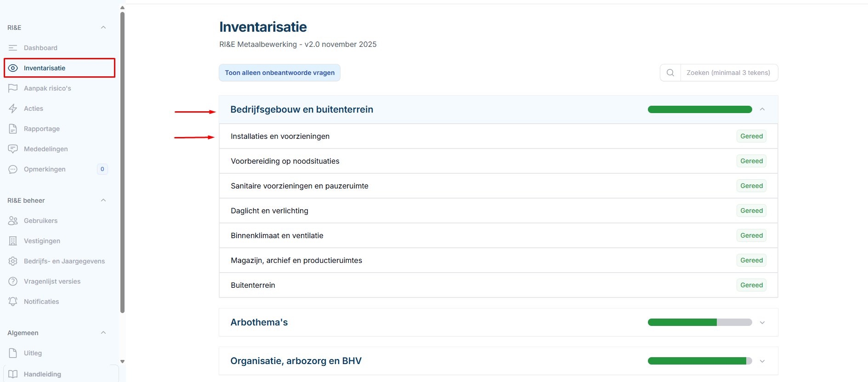868x382 pixels.
Task: Click the sidebar scrollbar down arrow
Action: pos(122,362)
